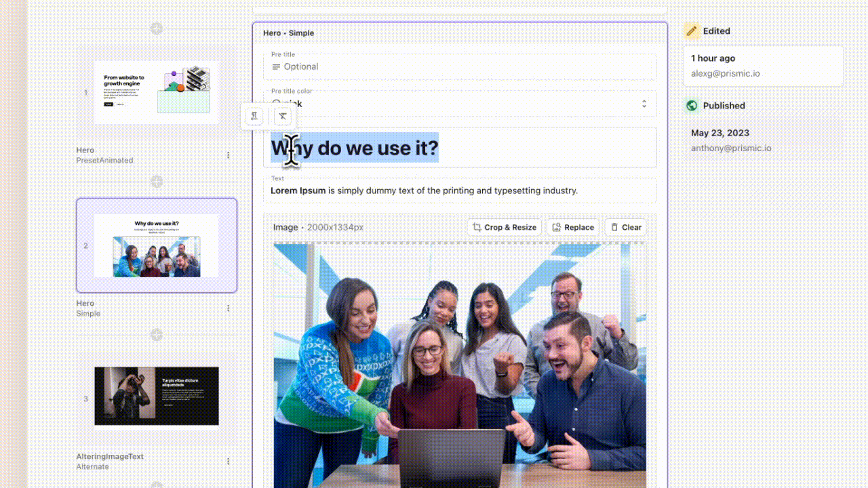Screen dimensions: 868x488
Task: Click the green globe icon beside Published
Action: coord(691,106)
